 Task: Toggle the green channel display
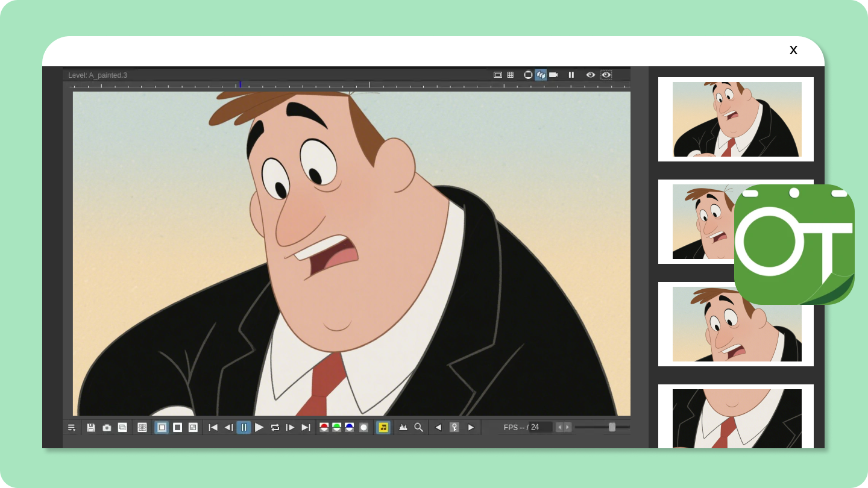point(337,427)
